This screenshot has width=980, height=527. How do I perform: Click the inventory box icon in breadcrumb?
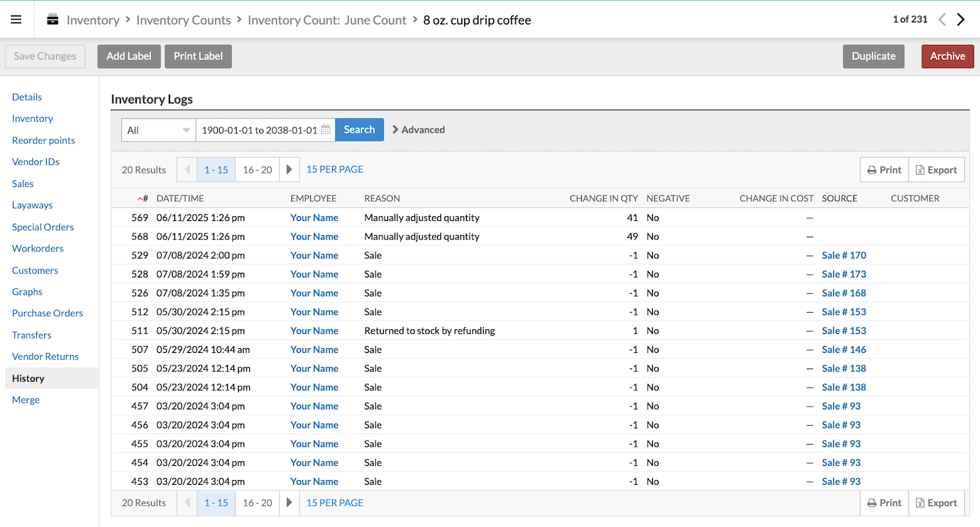pos(52,20)
